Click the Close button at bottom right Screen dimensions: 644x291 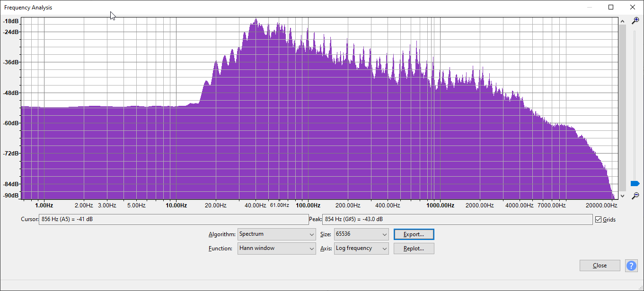pos(600,265)
